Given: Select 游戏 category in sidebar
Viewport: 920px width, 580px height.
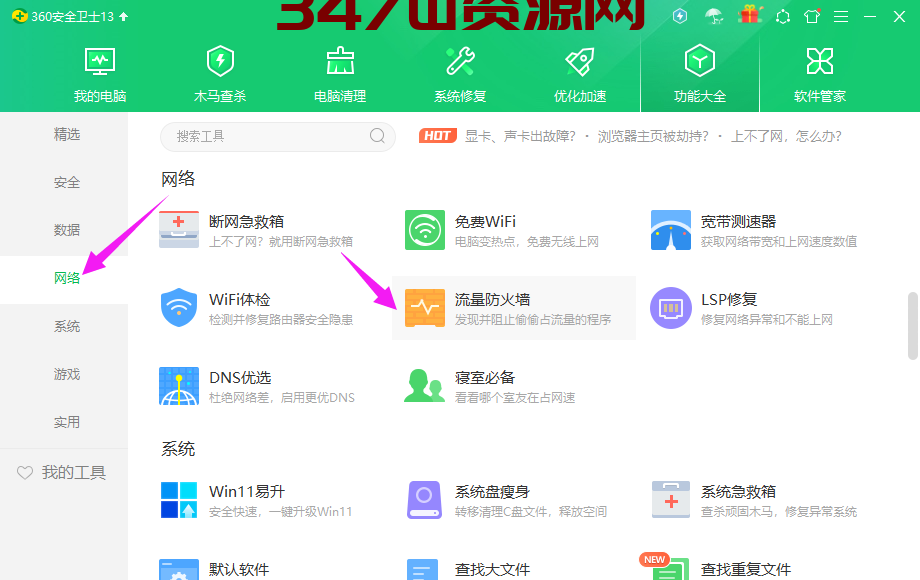Looking at the screenshot, I should [x=67, y=374].
